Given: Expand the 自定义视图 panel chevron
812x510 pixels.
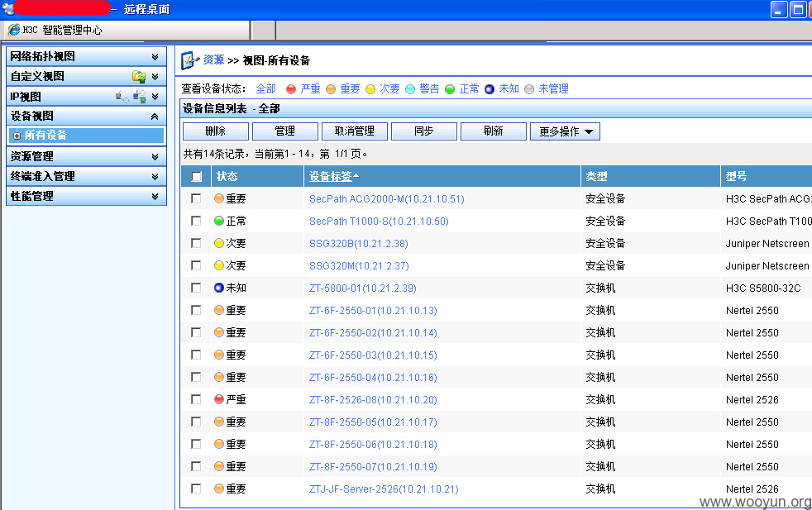Looking at the screenshot, I should (x=155, y=77).
